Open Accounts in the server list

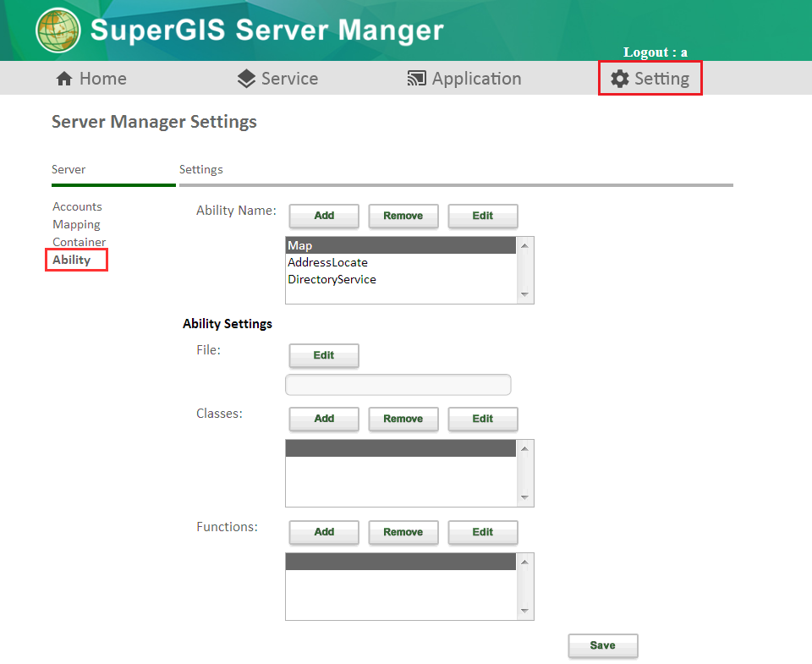click(x=77, y=206)
